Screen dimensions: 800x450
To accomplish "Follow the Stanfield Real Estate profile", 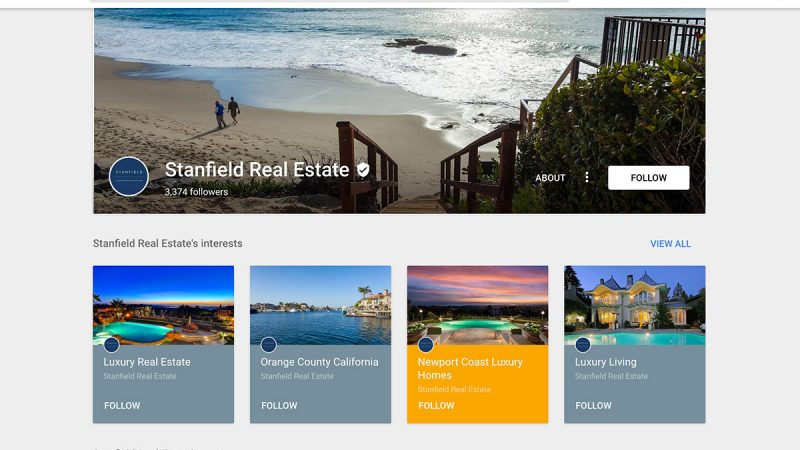I will (x=648, y=178).
